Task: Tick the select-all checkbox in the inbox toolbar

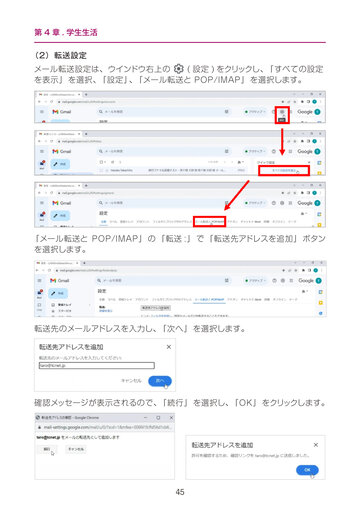Action: (102, 162)
